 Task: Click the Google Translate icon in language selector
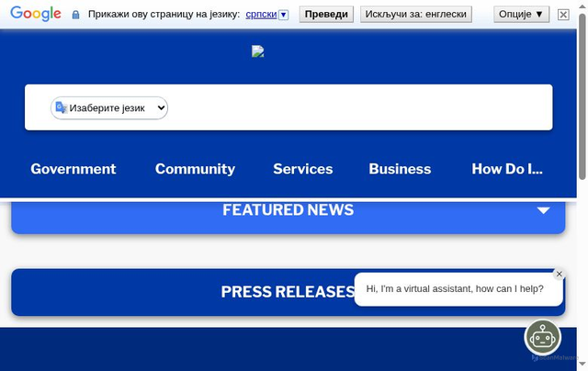tap(61, 107)
